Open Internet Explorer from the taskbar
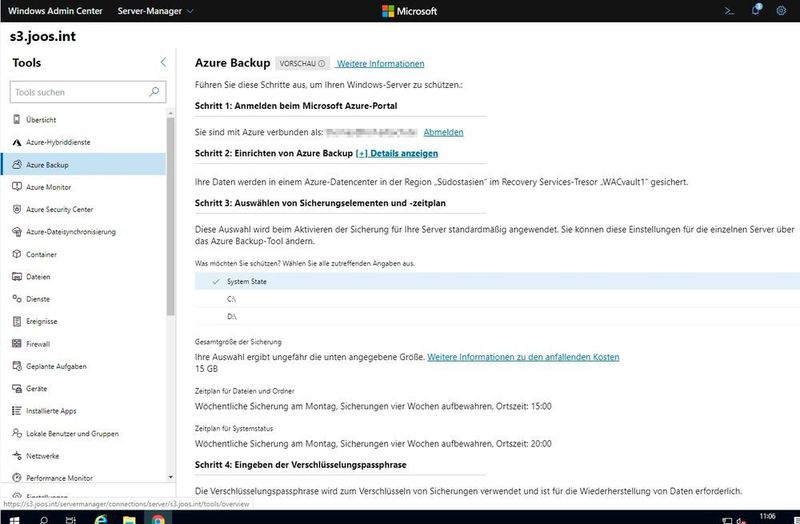This screenshot has width=800, height=524. [101, 519]
